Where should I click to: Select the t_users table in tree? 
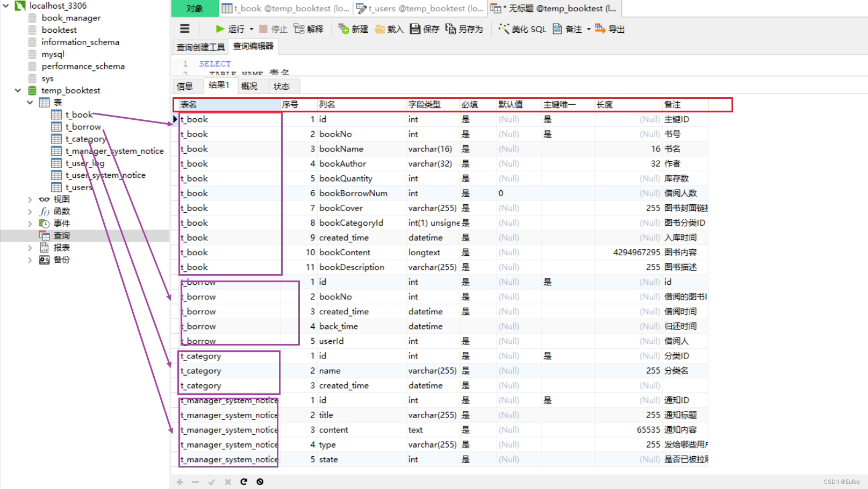(78, 187)
